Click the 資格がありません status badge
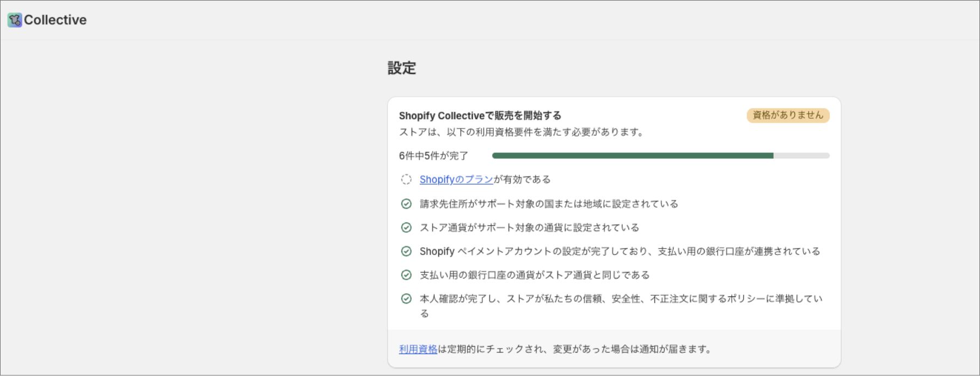980x376 pixels. pos(787,116)
